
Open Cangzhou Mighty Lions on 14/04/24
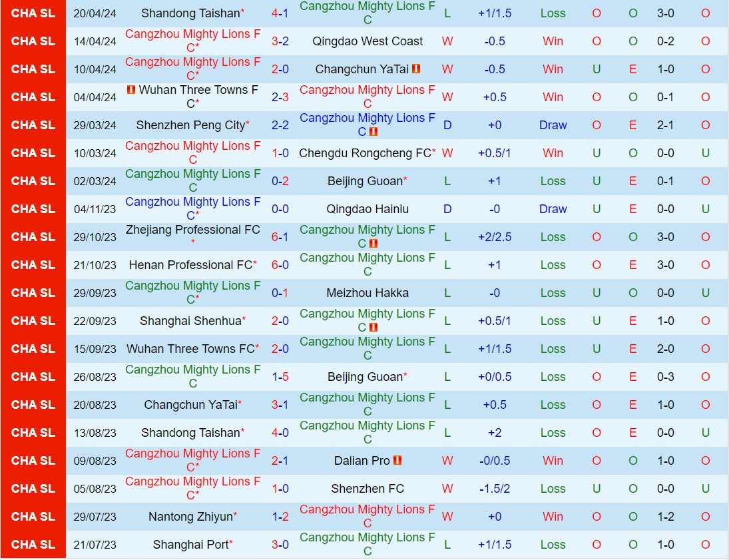coord(192,41)
